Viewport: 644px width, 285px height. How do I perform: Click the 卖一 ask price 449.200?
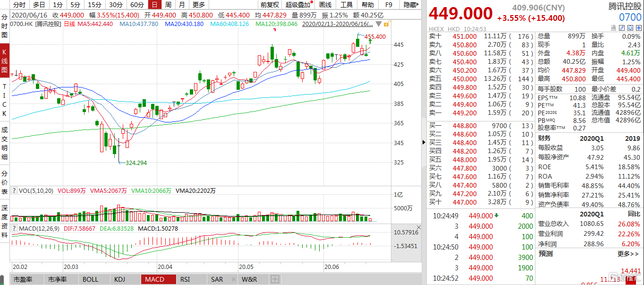[x=465, y=113]
